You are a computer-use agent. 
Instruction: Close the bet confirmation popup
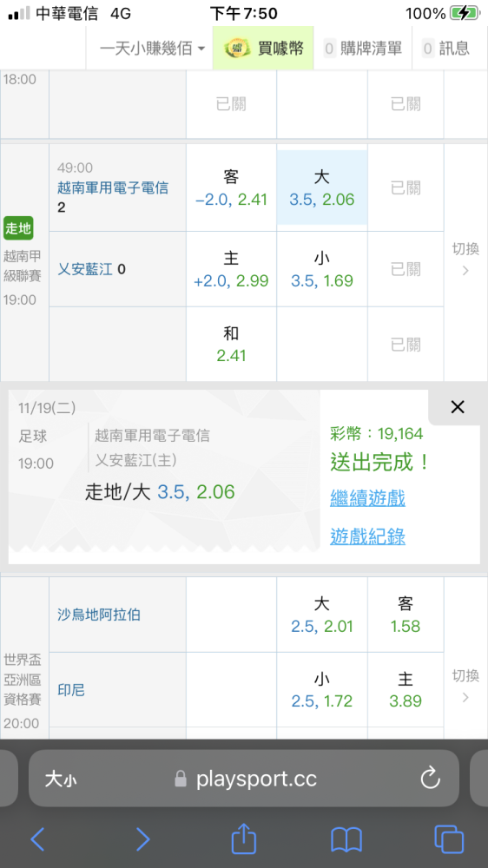[457, 407]
